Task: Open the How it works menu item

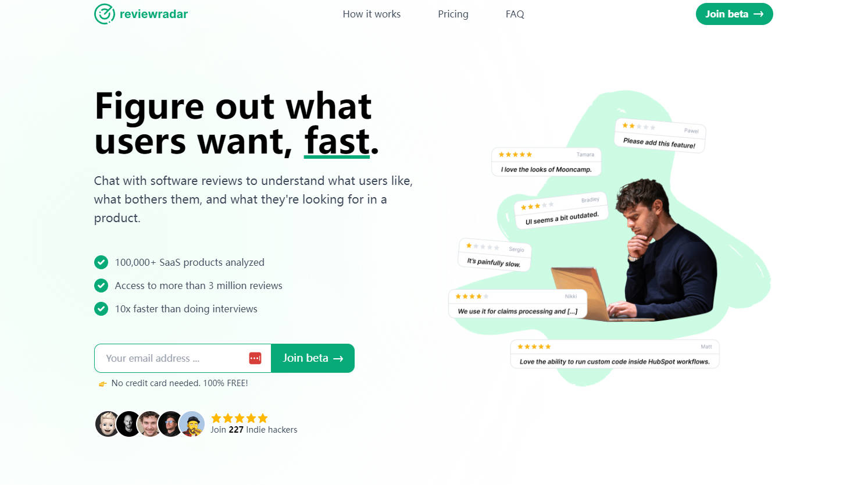Action: coord(372,14)
